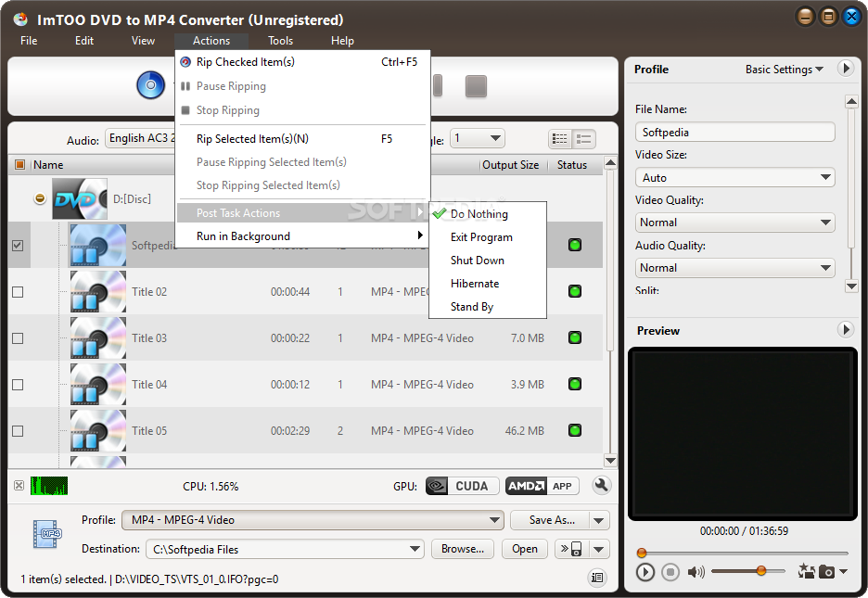Screen dimensions: 868x598
Task: Open the Destination folder dropdown
Action: pyautogui.click(x=285, y=549)
